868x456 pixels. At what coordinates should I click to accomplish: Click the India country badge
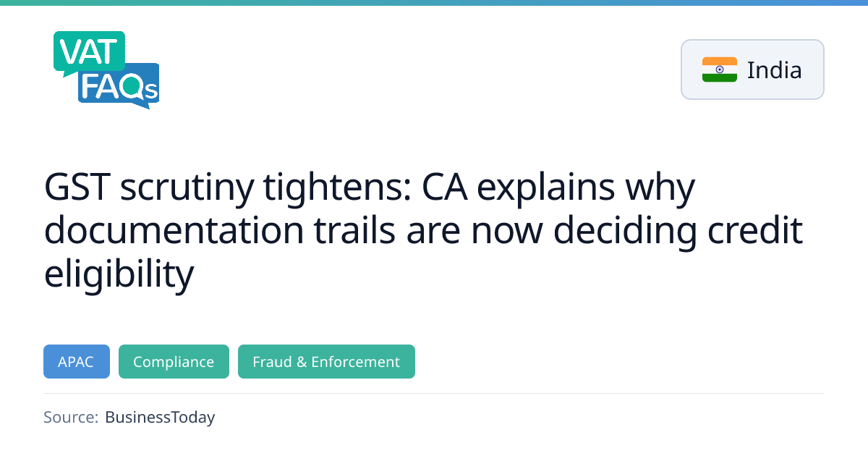(x=752, y=69)
